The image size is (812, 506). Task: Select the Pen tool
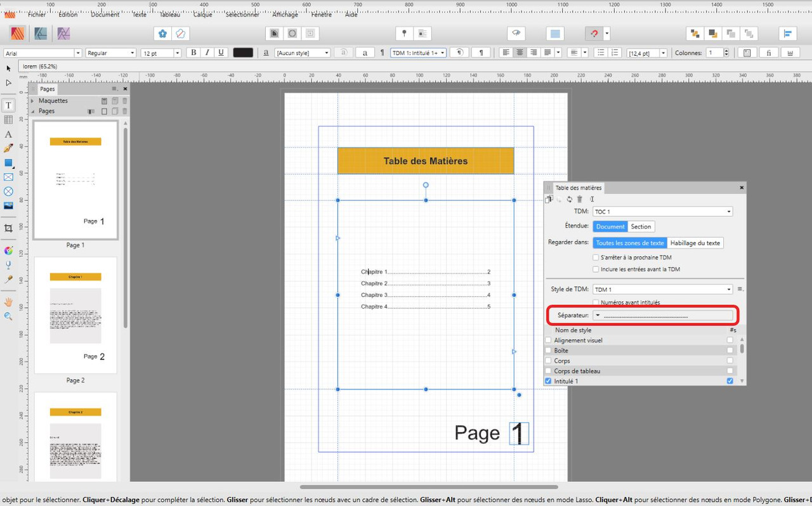point(8,148)
